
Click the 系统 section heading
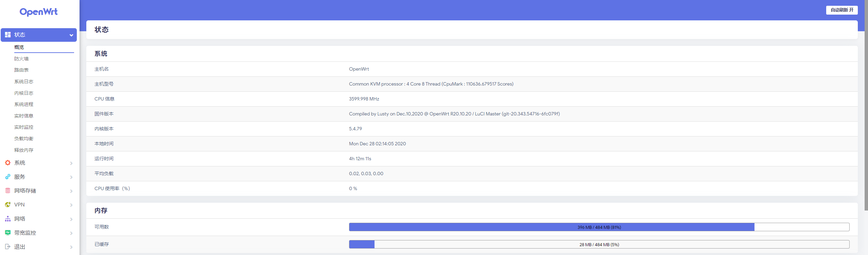pos(101,54)
